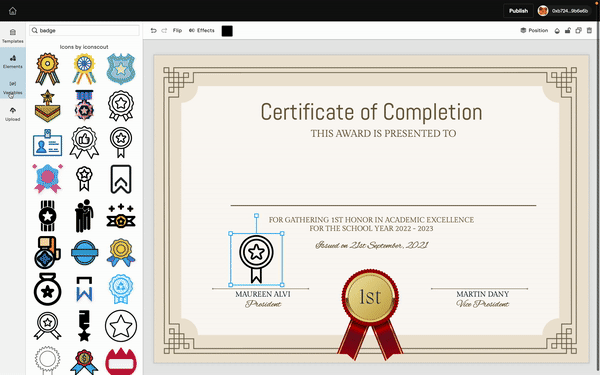Screen dimensions: 600x375
Task: Insert the gold rosette with blue ribbon
Action: coord(121,253)
